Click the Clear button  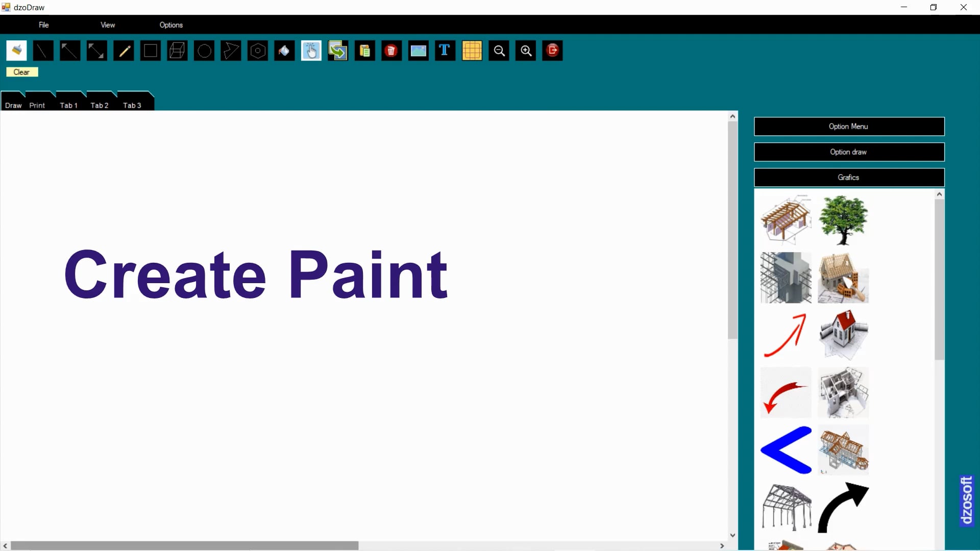point(22,72)
